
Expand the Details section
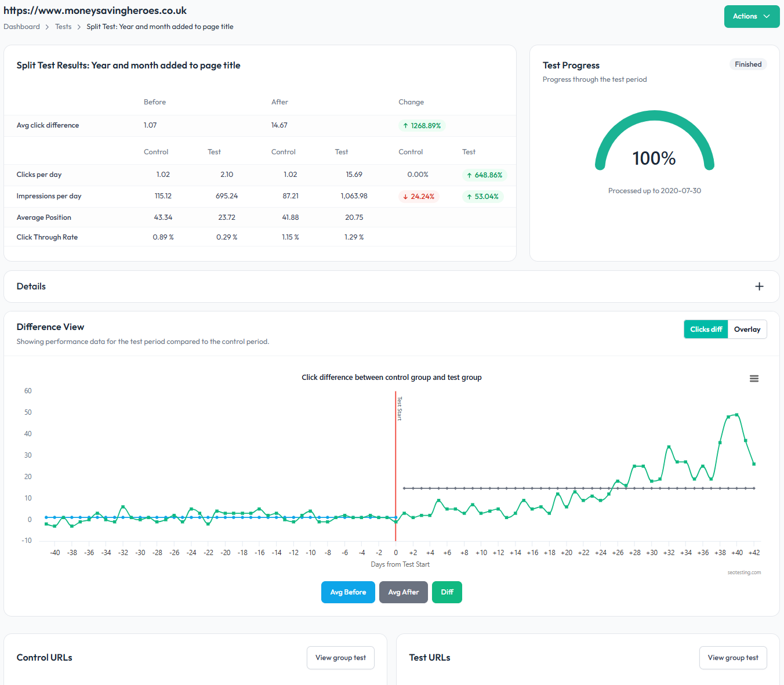pyautogui.click(x=759, y=286)
